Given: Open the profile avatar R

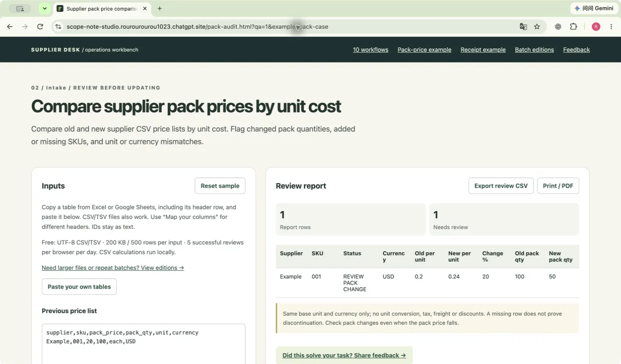Looking at the screenshot, I should tap(596, 27).
